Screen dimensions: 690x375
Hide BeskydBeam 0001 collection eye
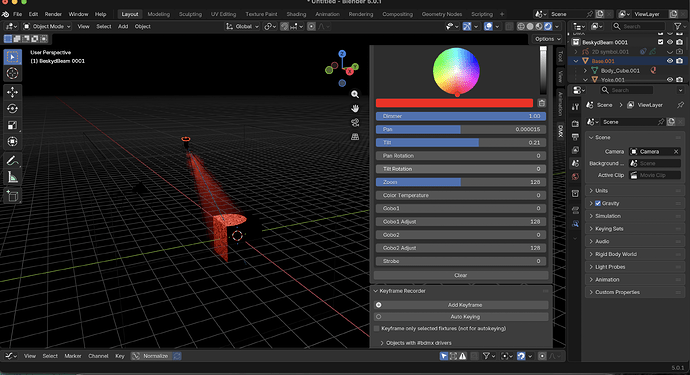670,42
